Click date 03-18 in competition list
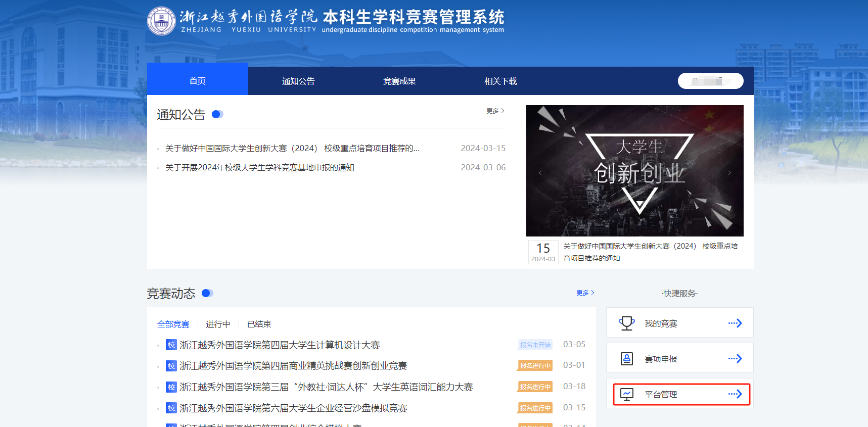 (574, 386)
